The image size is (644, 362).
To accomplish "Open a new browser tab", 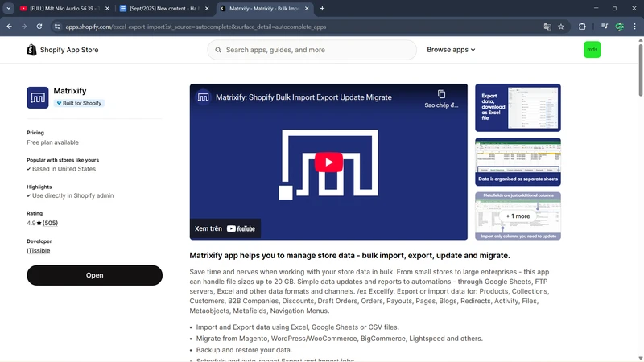I will point(323,8).
